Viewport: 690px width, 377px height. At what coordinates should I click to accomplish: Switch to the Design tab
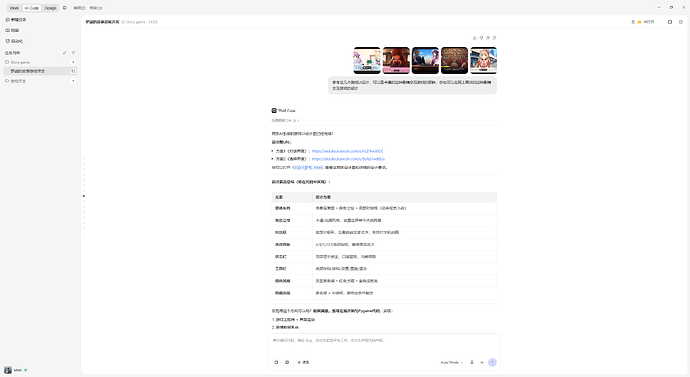[x=51, y=8]
